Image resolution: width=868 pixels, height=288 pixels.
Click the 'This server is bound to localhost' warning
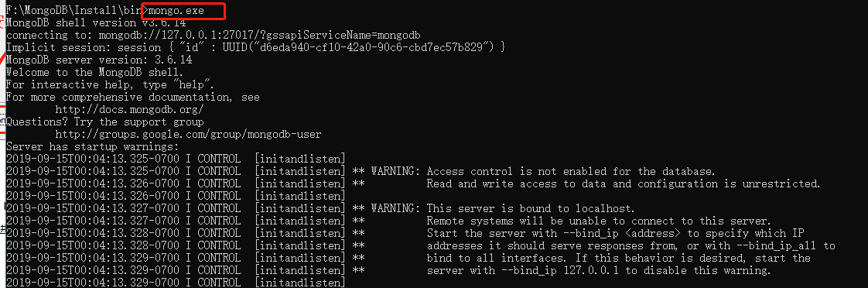pos(531,209)
